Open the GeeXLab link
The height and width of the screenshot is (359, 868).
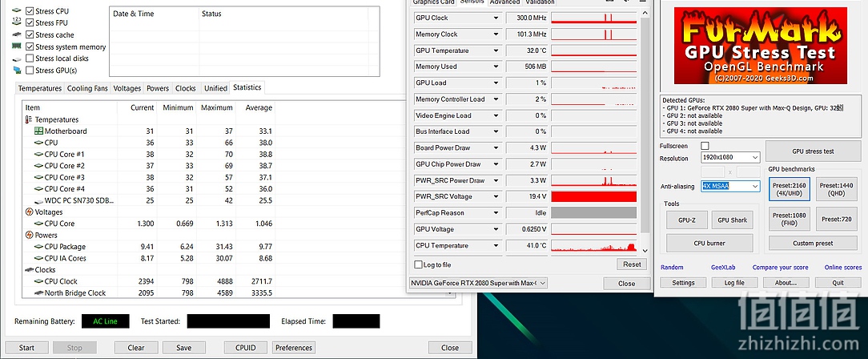point(723,268)
